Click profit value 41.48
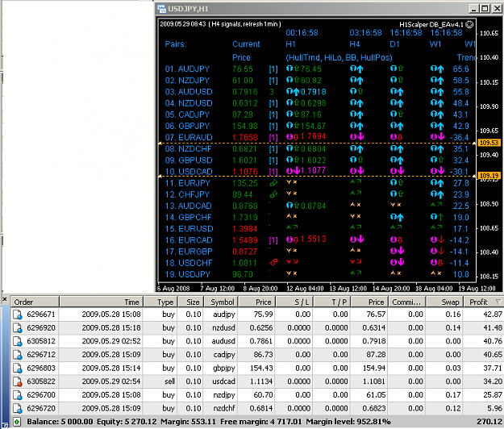 [493, 327]
